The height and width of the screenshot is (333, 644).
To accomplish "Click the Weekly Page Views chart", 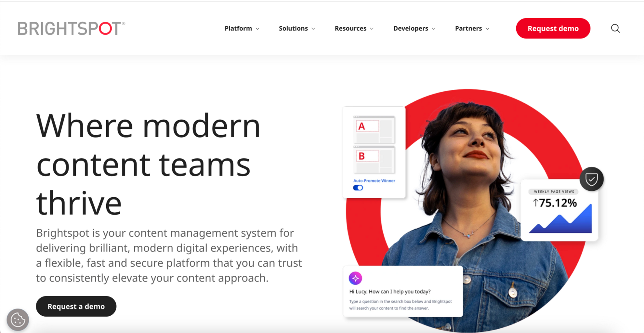I will [x=560, y=219].
